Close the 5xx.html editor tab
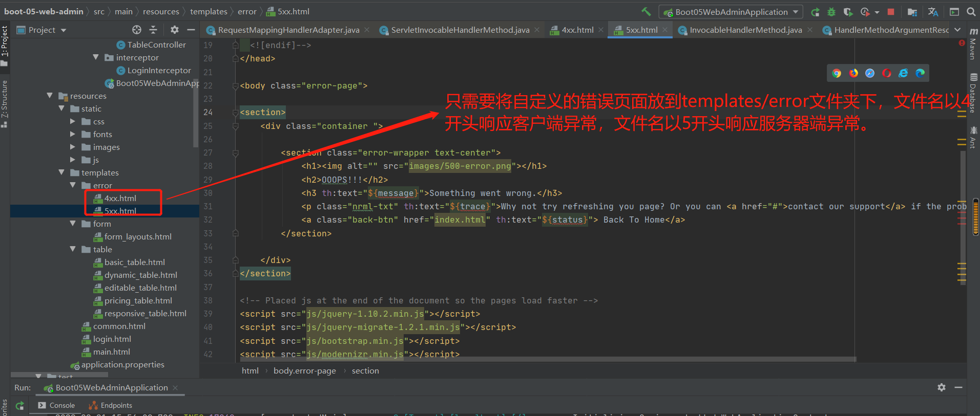 pos(665,30)
